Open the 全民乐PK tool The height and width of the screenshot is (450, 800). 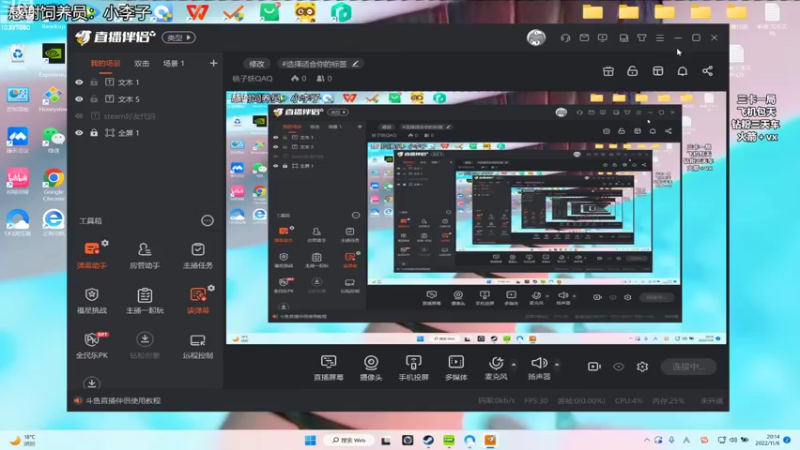(92, 345)
